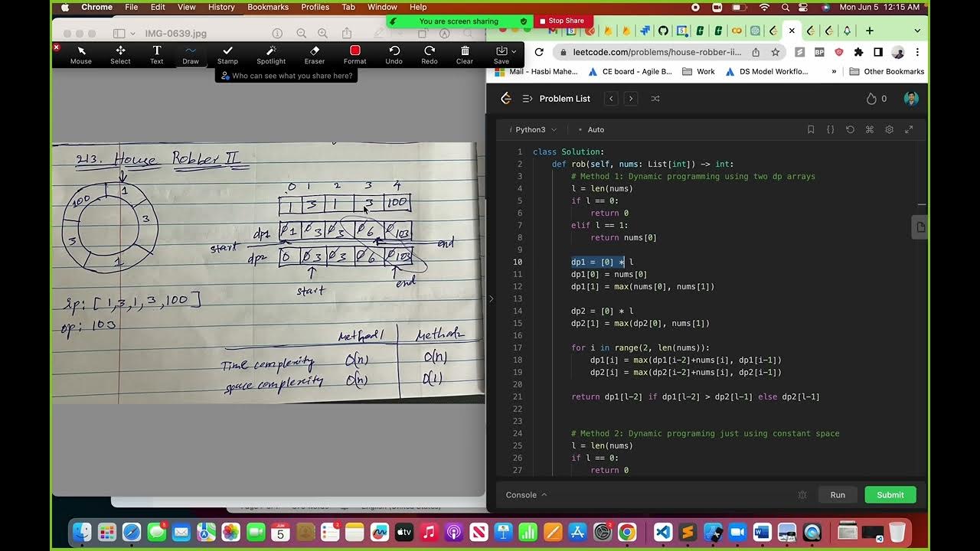Open Other Bookmarks folder
Viewport: 980px width, 551px height.
887,71
